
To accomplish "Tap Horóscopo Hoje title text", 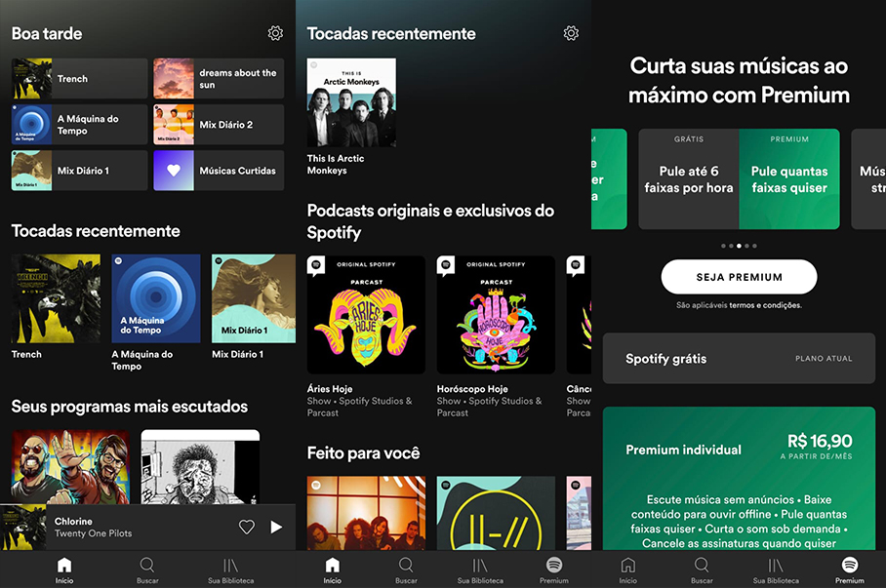I will (472, 389).
